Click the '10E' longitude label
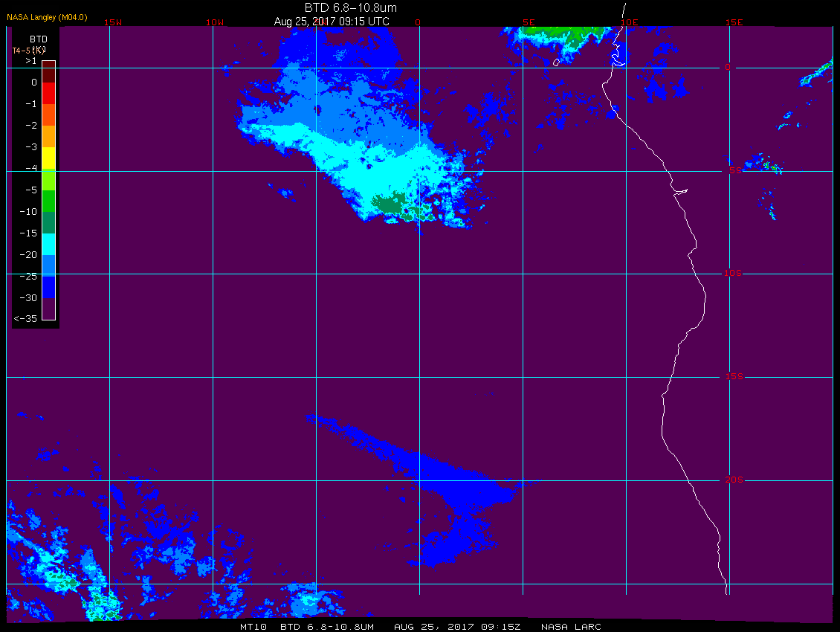Viewport: 840px width, 632px height. (630, 22)
